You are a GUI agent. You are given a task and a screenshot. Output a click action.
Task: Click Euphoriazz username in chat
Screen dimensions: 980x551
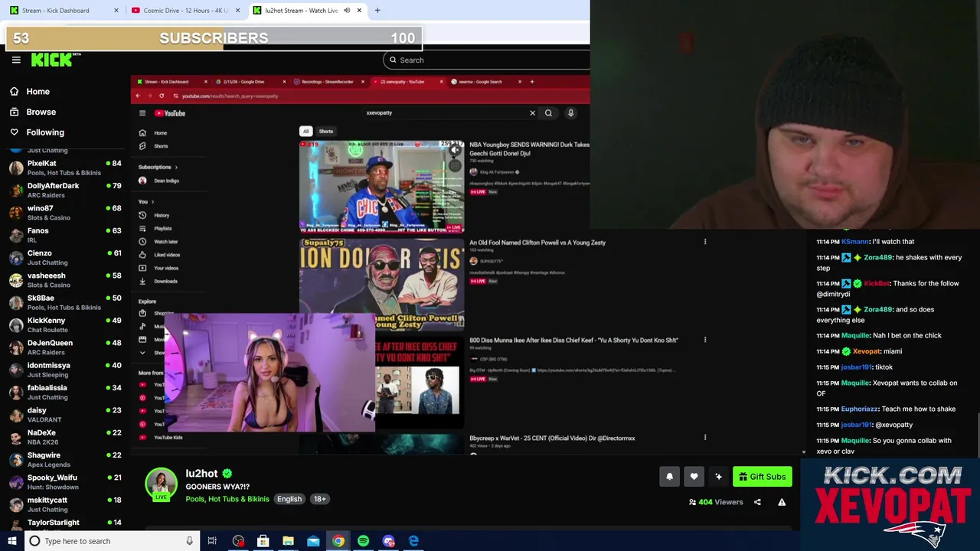coord(860,409)
